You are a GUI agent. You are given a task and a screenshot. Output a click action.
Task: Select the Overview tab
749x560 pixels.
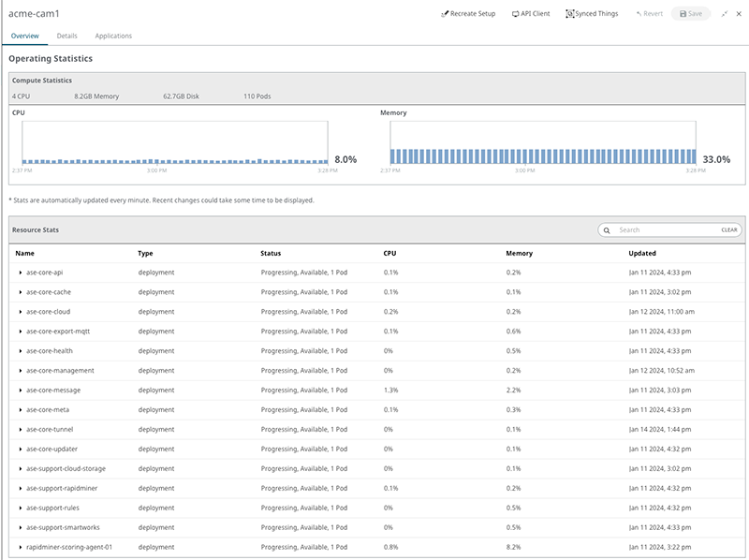24,36
